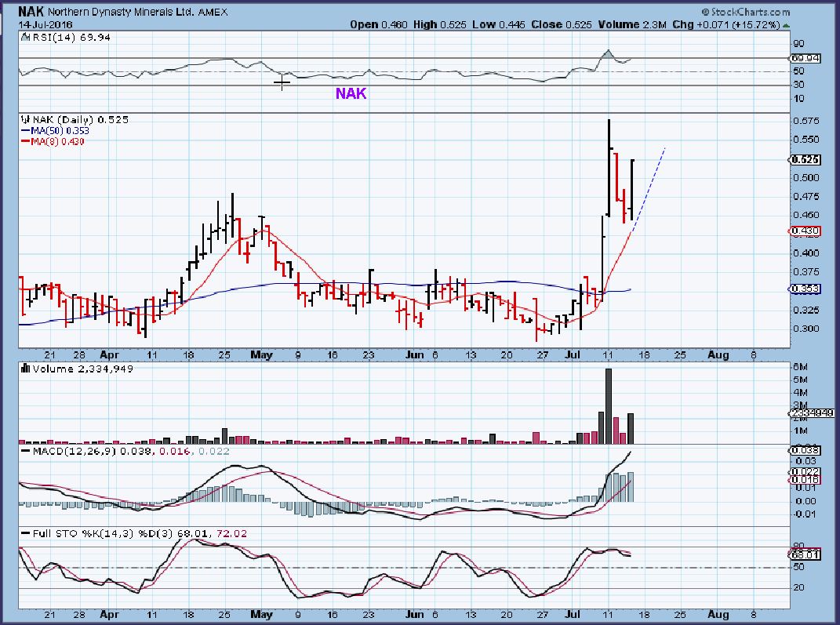This screenshot has height=625, width=840.
Task: Click the -0.01 MACD axis label
Action: click(805, 514)
